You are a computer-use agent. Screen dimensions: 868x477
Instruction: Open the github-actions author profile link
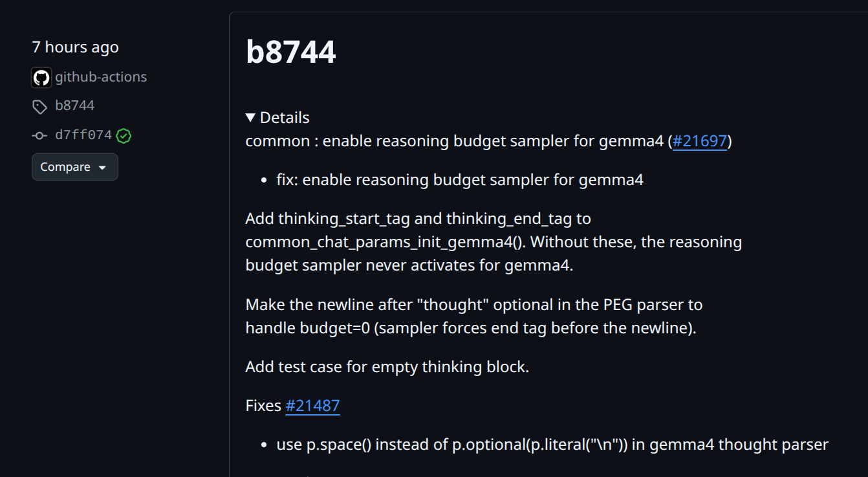pyautogui.click(x=101, y=77)
